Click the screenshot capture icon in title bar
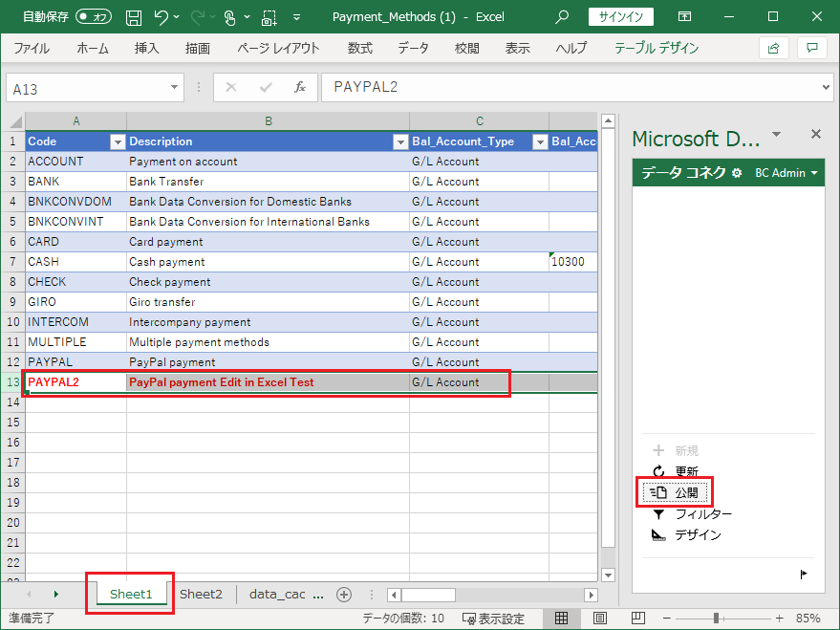The image size is (840, 630). point(269,17)
